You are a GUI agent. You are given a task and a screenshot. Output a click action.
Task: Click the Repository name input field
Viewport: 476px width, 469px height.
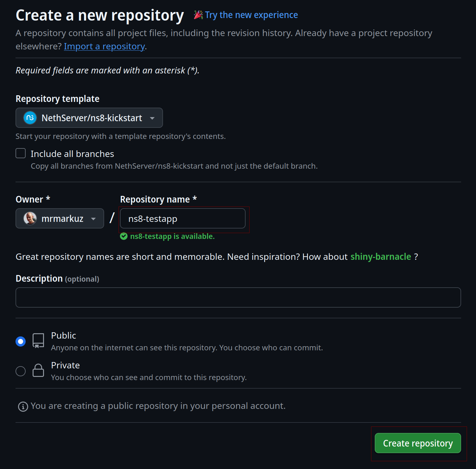pos(183,218)
